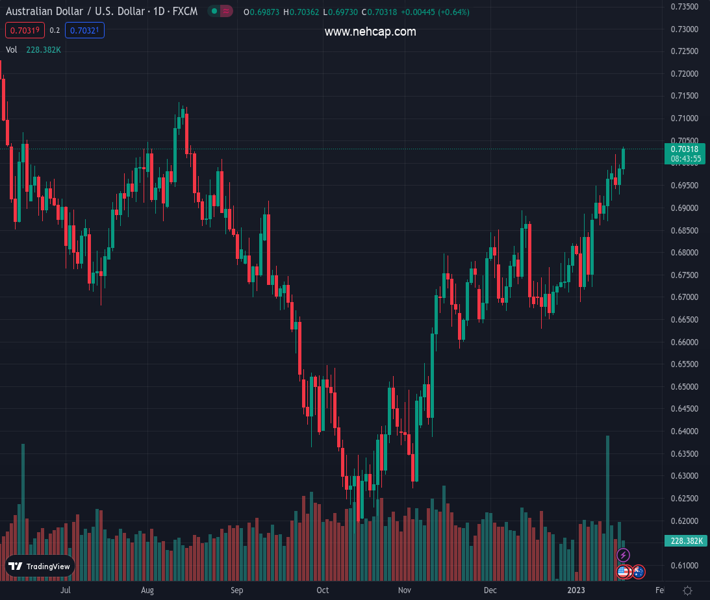710x600 pixels.
Task: Click the purple lightning bolt event icon
Action: tap(624, 555)
